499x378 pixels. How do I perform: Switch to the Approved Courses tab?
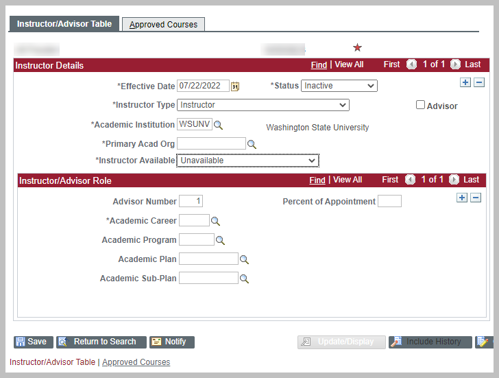tap(163, 24)
